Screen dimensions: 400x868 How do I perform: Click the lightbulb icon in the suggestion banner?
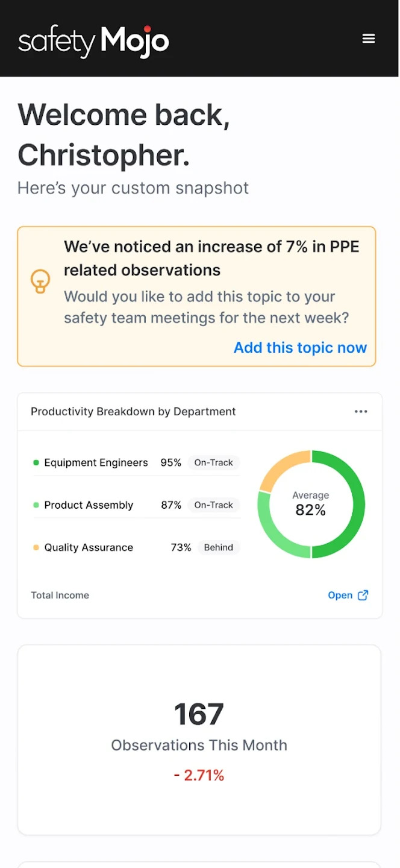point(40,281)
